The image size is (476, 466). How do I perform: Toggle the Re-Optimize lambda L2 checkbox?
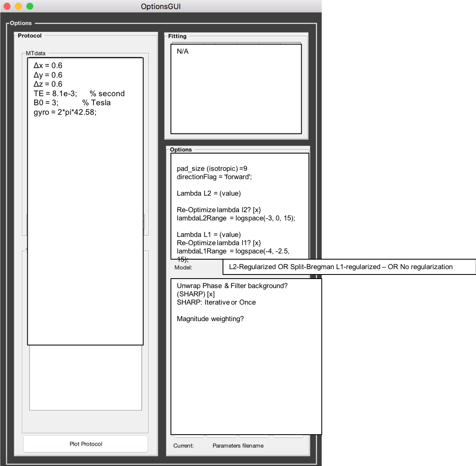click(x=257, y=210)
